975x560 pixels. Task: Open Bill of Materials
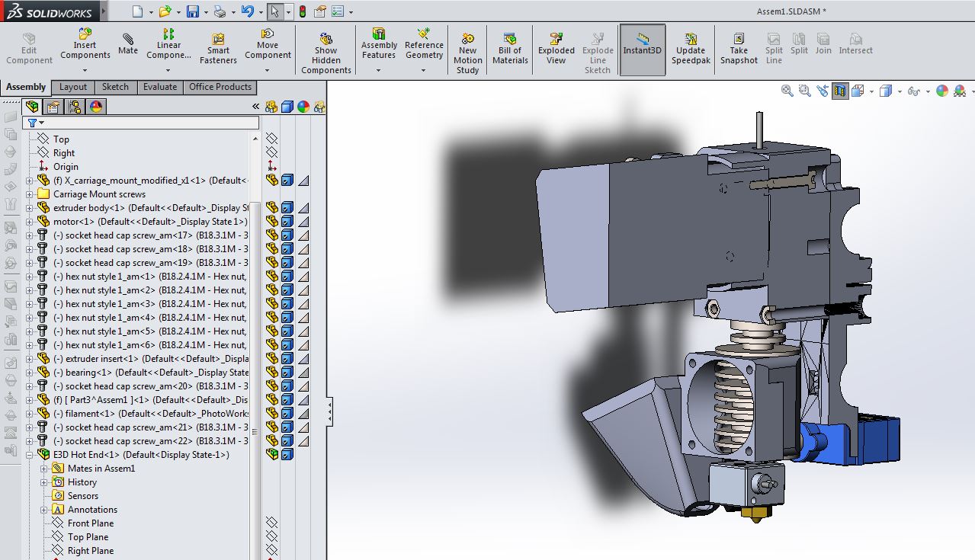click(510, 40)
